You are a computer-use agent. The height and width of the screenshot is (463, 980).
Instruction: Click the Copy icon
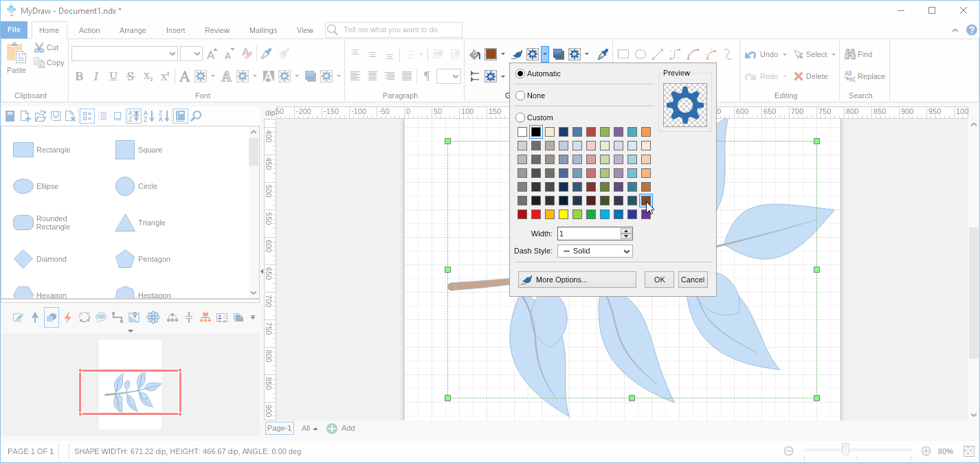[x=39, y=63]
